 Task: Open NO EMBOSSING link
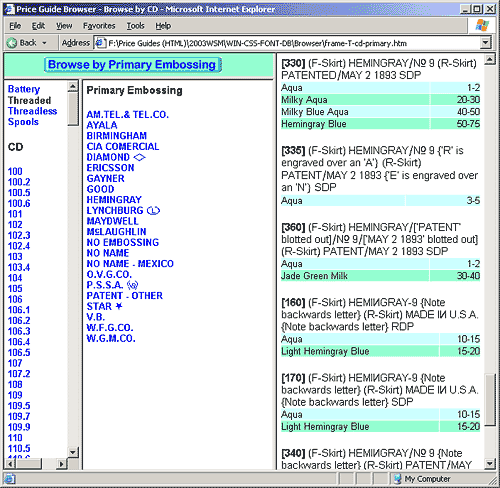pos(123,242)
